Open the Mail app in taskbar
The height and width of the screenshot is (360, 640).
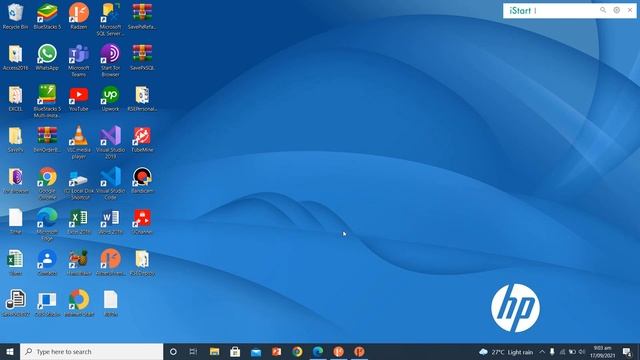tap(256, 351)
